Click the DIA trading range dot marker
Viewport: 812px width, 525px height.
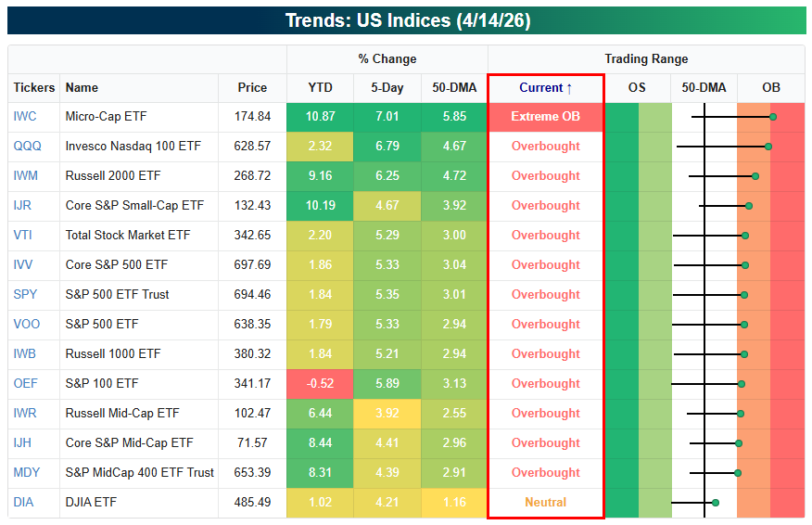coord(716,503)
